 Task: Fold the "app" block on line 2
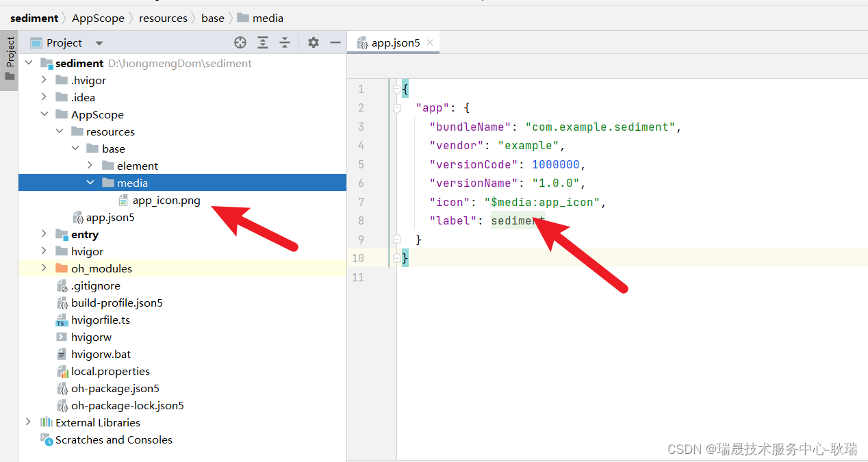click(x=396, y=108)
